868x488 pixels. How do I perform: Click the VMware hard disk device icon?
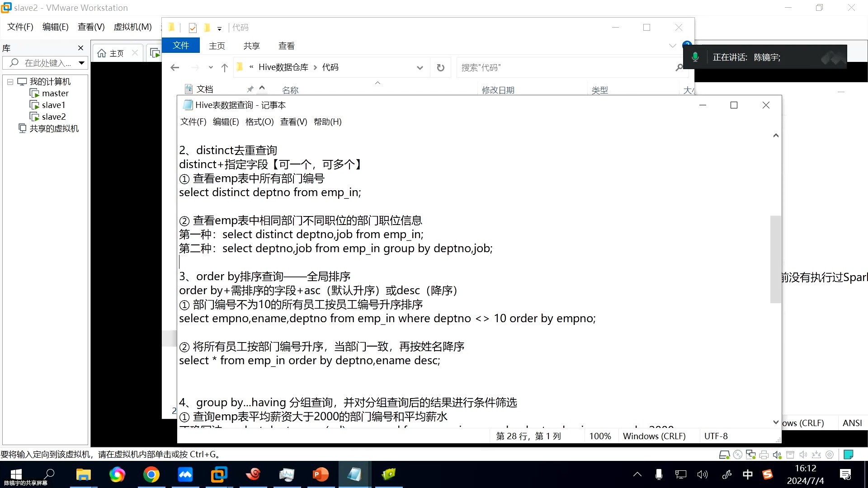[x=724, y=455]
